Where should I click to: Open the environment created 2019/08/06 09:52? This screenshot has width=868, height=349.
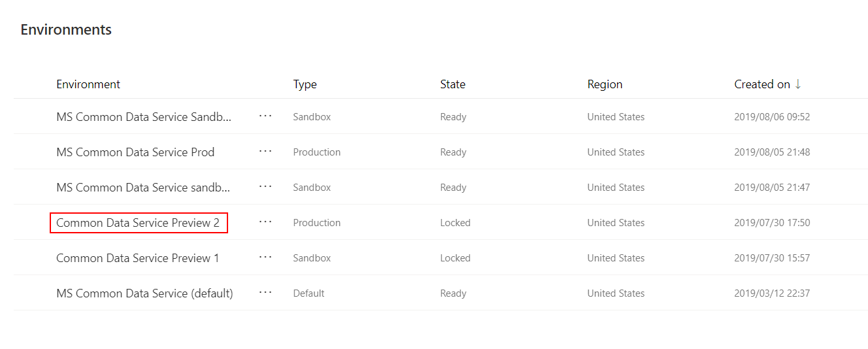(144, 117)
